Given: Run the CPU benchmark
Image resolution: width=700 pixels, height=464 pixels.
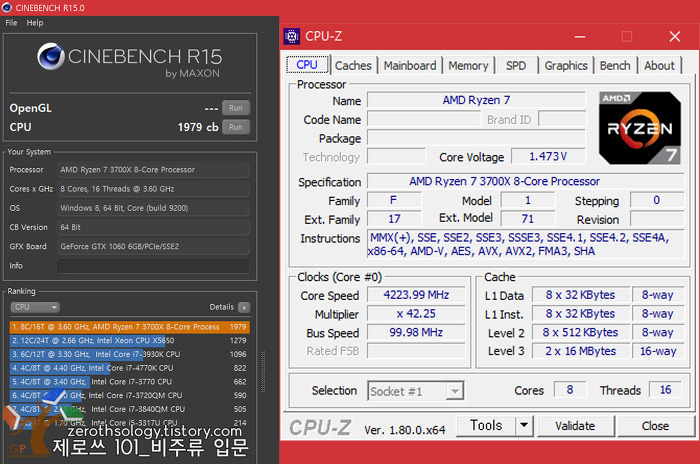Looking at the screenshot, I should 236,127.
